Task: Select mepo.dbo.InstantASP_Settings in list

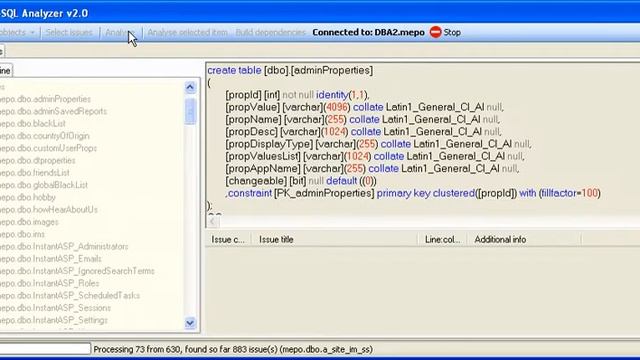Action: pos(54,320)
